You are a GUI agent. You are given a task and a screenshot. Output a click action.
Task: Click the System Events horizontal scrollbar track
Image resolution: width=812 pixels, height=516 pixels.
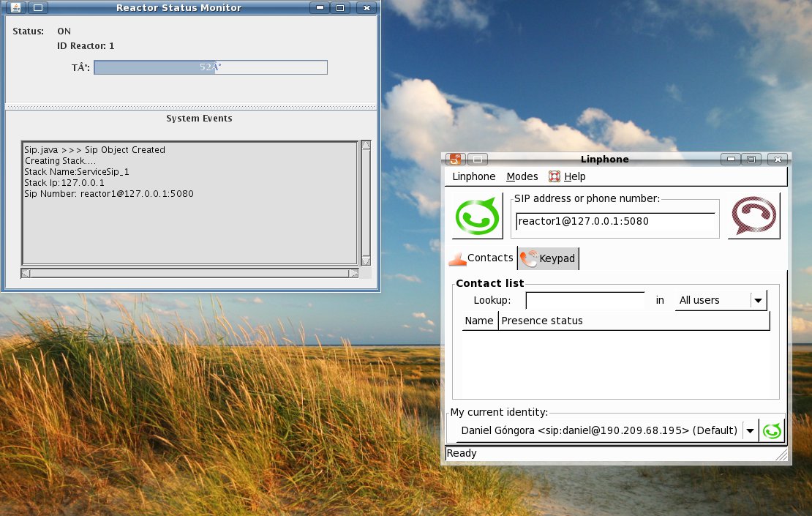coord(189,274)
